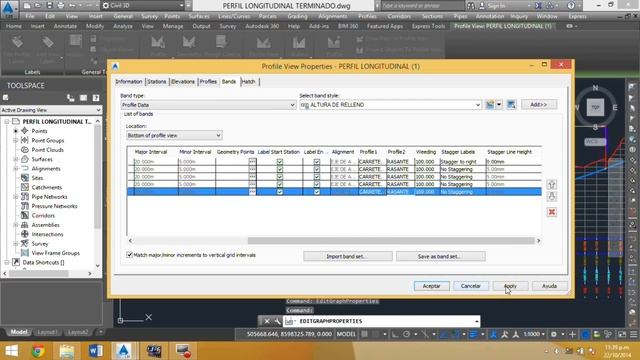Switch to the Information tab

pyautogui.click(x=129, y=82)
